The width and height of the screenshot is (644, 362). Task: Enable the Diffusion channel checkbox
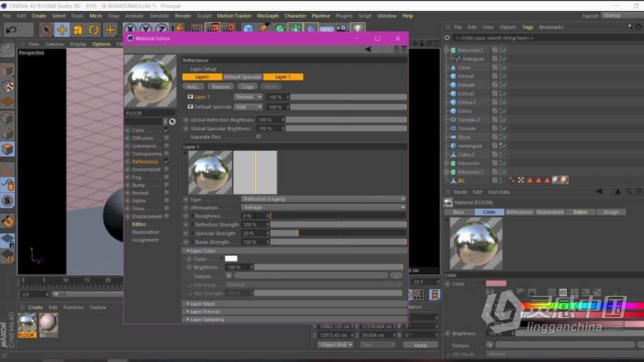click(x=167, y=138)
